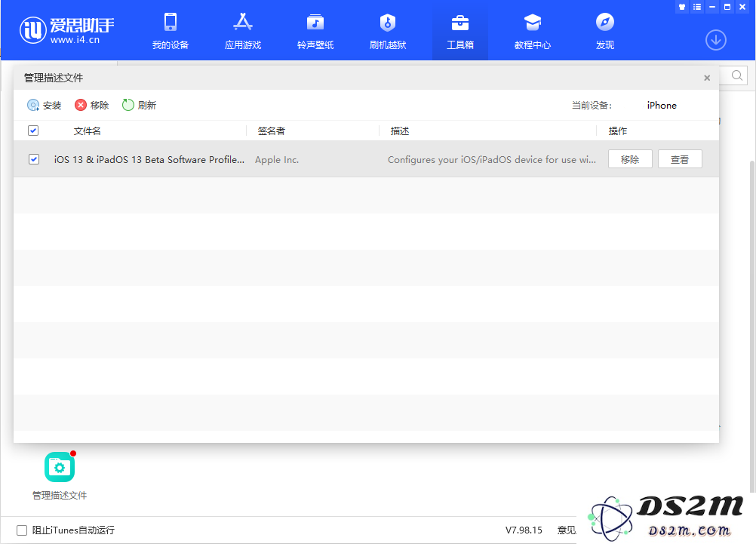This screenshot has width=756, height=544.
Task: Open the list menu icon in title bar
Action: click(x=696, y=7)
